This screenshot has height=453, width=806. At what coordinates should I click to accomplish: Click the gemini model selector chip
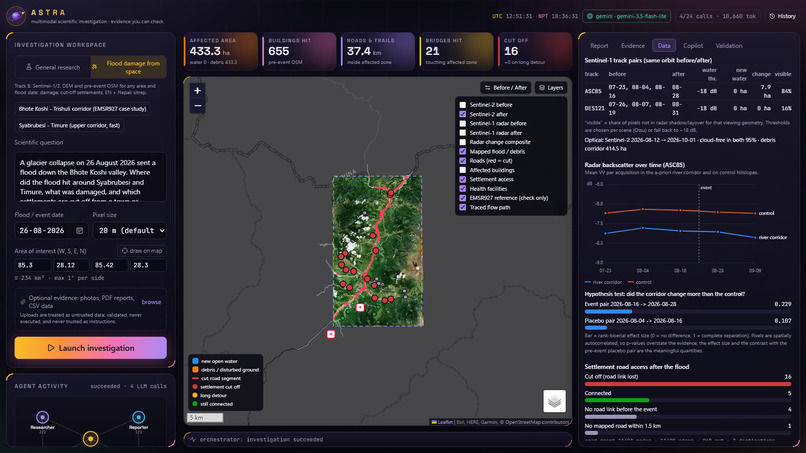click(627, 16)
